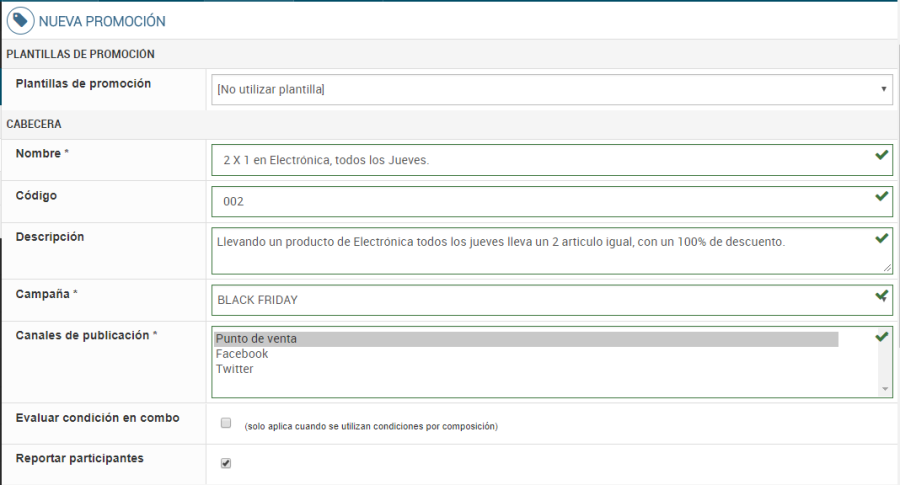
Task: Select Facebook in publication channels
Action: point(242,354)
